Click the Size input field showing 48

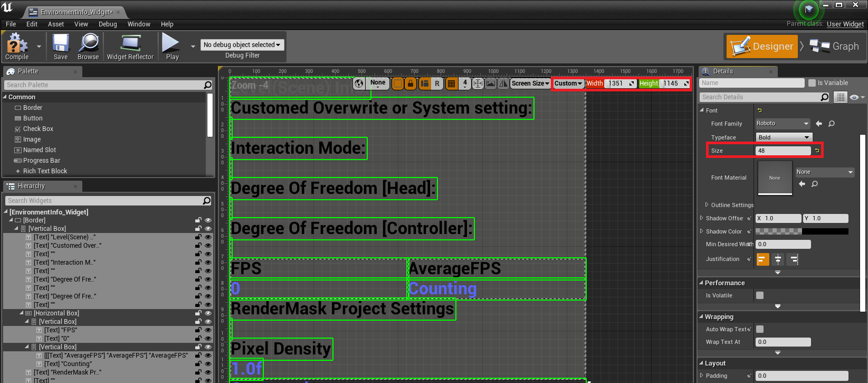pyautogui.click(x=783, y=151)
